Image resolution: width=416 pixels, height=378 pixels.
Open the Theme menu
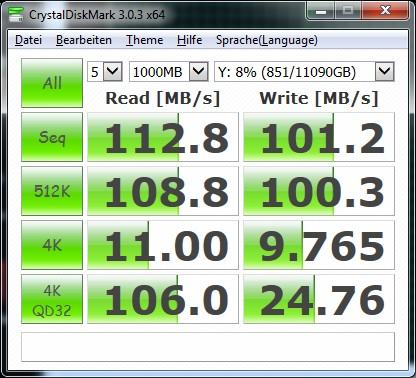[x=144, y=40]
